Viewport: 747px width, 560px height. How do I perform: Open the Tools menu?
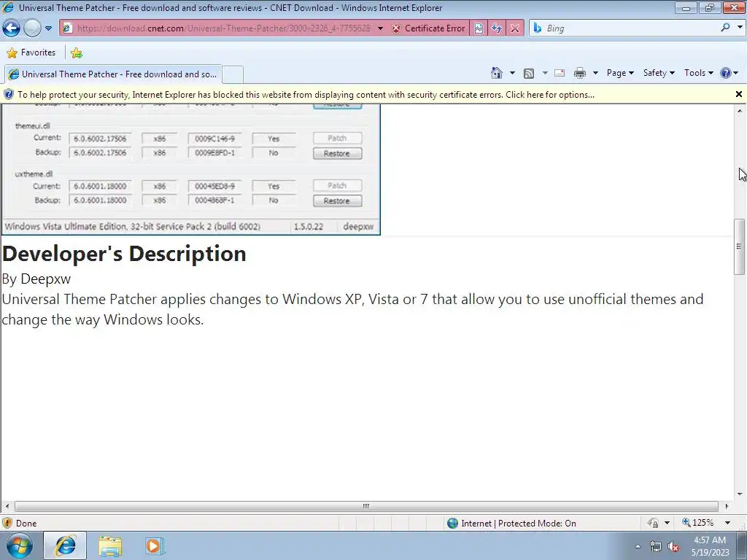[698, 73]
